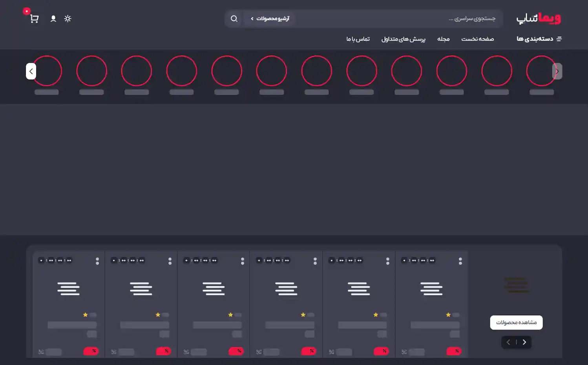
Task: Click the ویما شاپ logo
Action: (538, 18)
